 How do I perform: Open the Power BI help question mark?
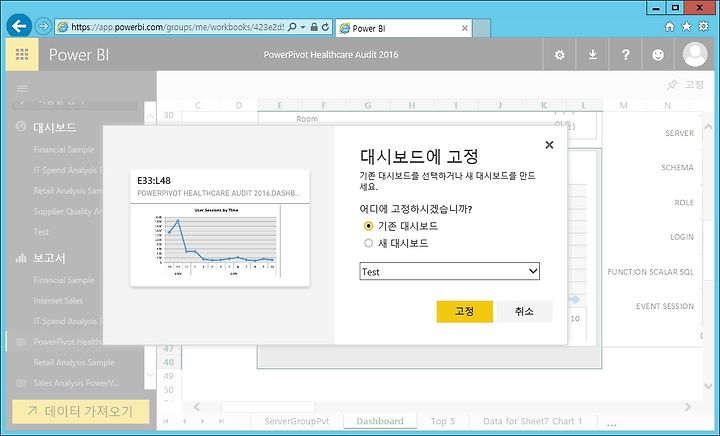point(625,55)
